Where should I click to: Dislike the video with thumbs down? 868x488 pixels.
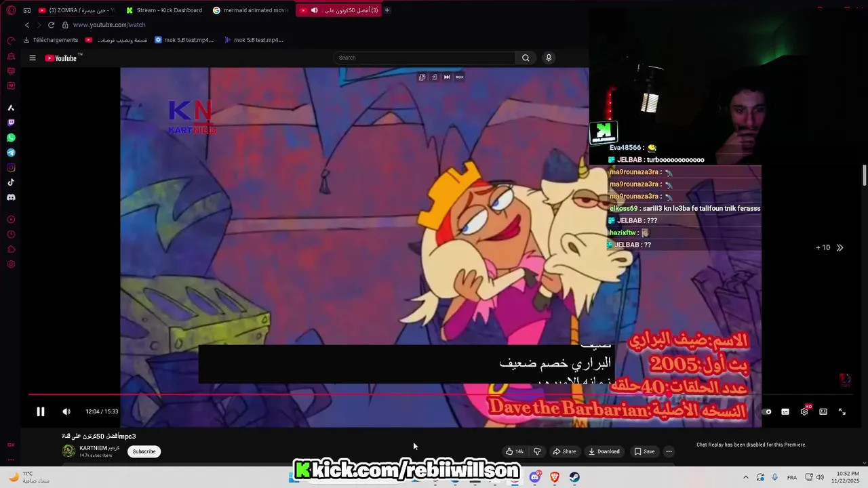pyautogui.click(x=537, y=451)
